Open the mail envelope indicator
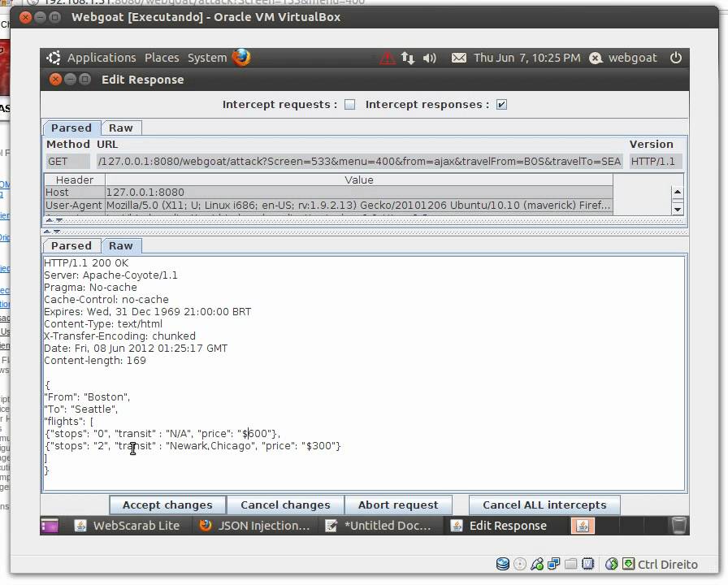 (459, 58)
